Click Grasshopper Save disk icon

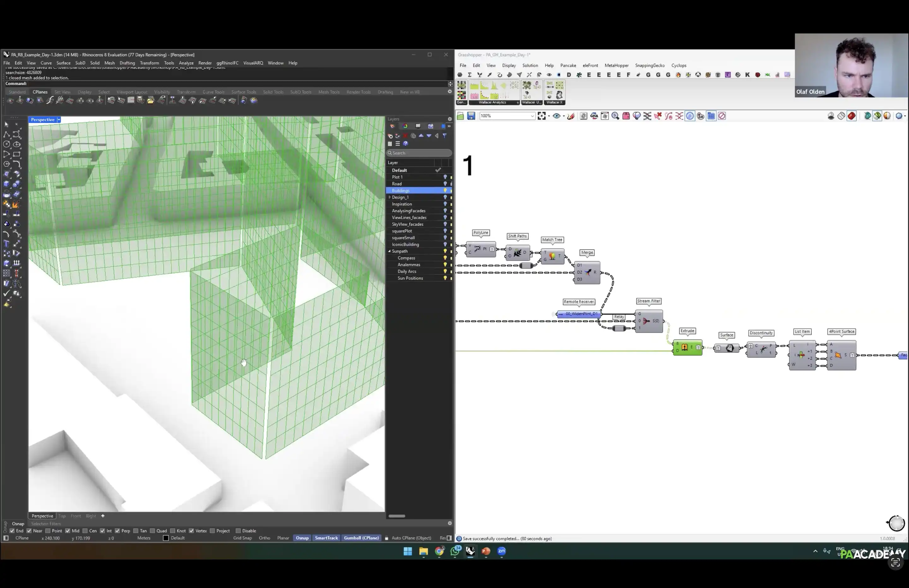click(471, 116)
